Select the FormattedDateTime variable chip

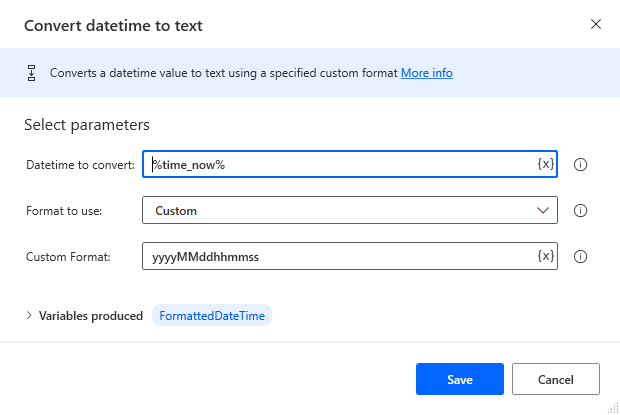(212, 316)
